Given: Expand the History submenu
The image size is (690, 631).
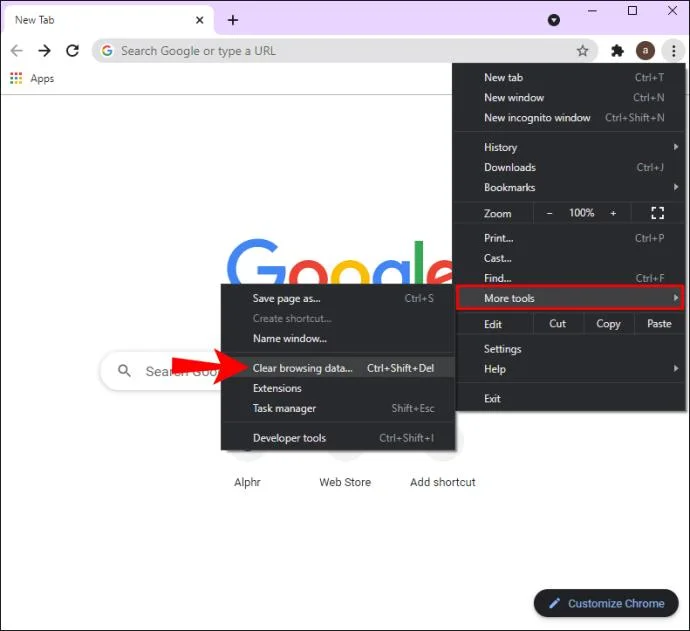Looking at the screenshot, I should tap(569, 147).
